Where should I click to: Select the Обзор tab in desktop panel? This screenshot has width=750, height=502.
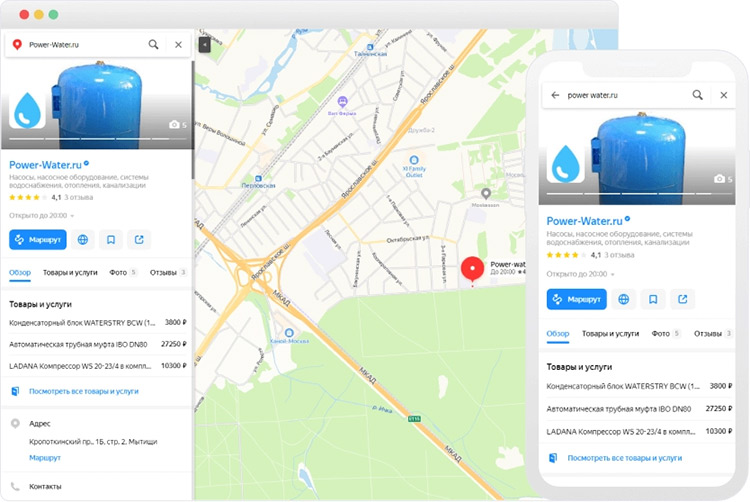[20, 273]
